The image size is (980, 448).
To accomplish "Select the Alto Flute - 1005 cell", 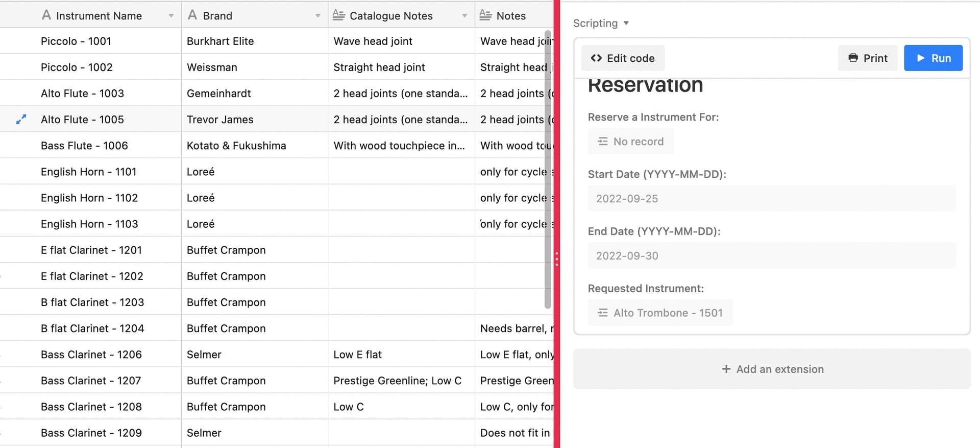I will point(91,120).
